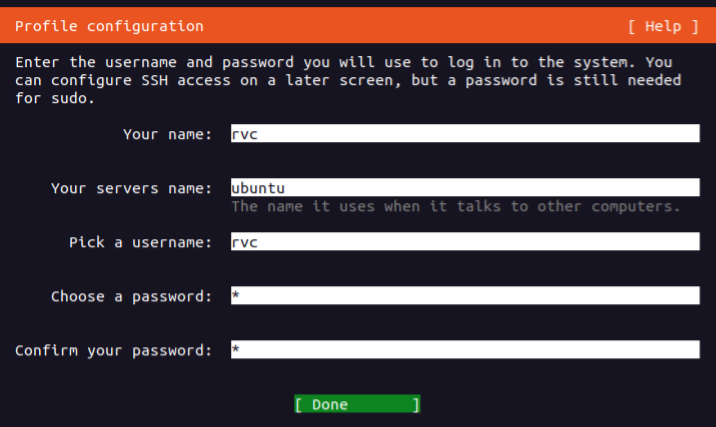Click the asterisk in Choose a password
This screenshot has height=427, width=716.
(x=236, y=296)
